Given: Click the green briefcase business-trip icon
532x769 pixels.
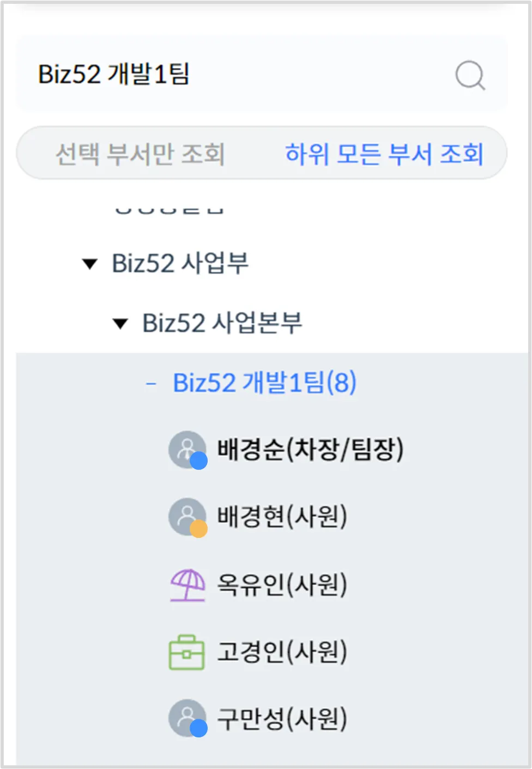Looking at the screenshot, I should [187, 652].
